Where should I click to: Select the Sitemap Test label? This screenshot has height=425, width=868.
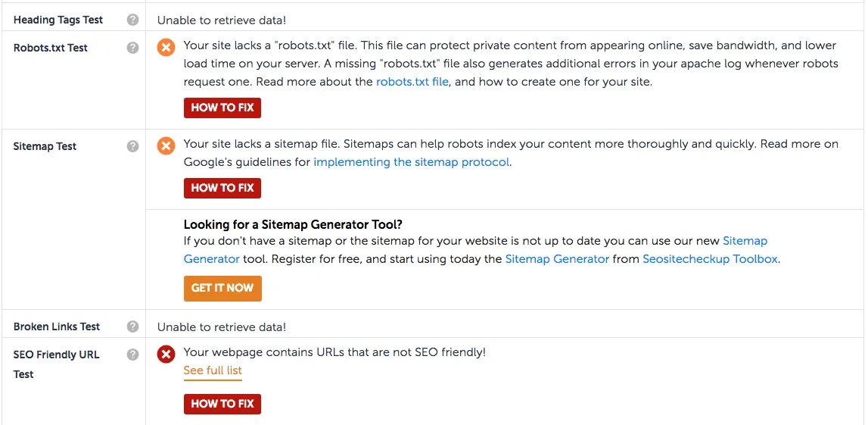click(x=45, y=147)
